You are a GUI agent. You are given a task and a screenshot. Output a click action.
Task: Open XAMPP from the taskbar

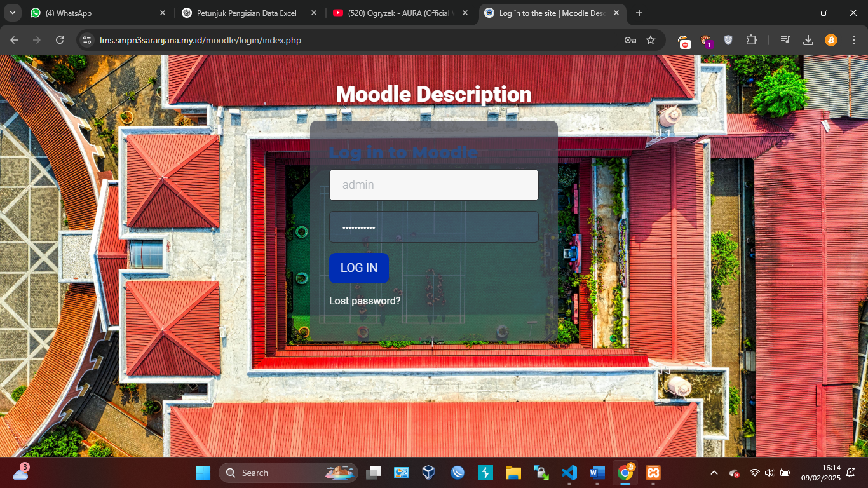(x=653, y=473)
